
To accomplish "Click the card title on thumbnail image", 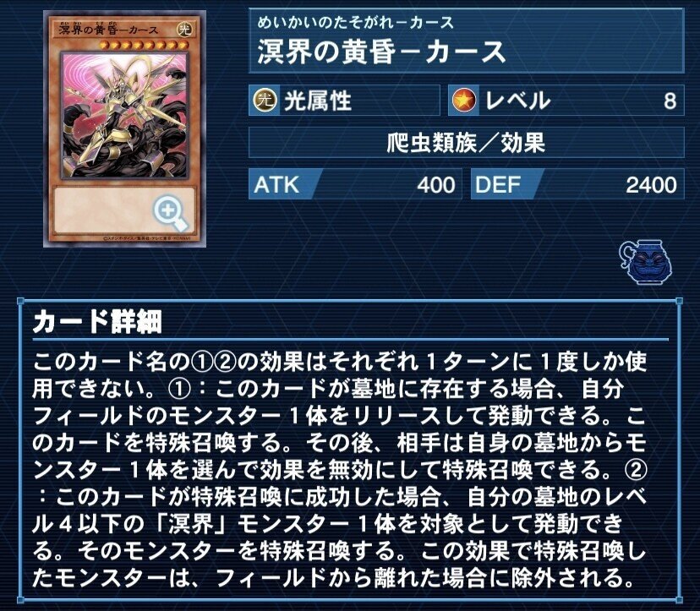I will tap(108, 30).
